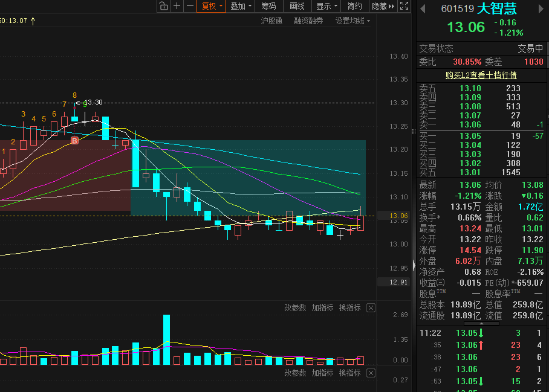The height and width of the screenshot is (392, 549).
Task: Open 融资融券 link
Action: [x=308, y=21]
